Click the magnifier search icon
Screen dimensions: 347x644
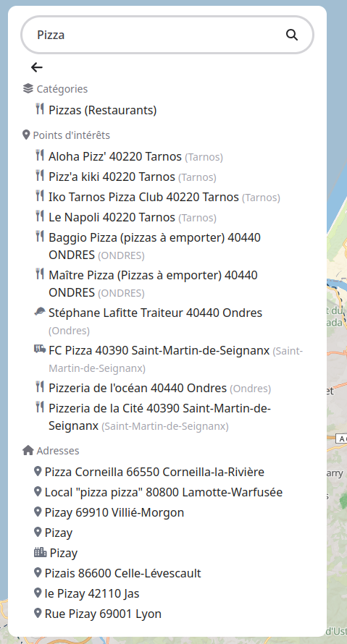[x=291, y=35]
